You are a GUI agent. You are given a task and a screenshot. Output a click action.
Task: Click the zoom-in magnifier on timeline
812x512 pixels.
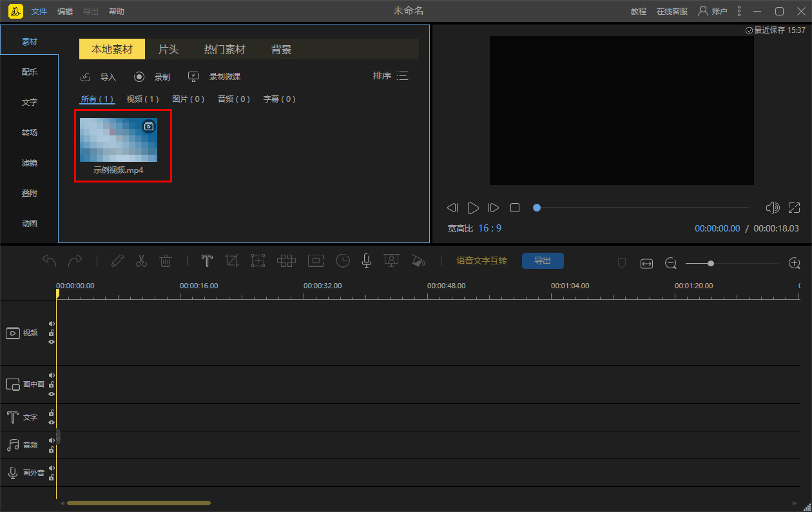click(794, 263)
